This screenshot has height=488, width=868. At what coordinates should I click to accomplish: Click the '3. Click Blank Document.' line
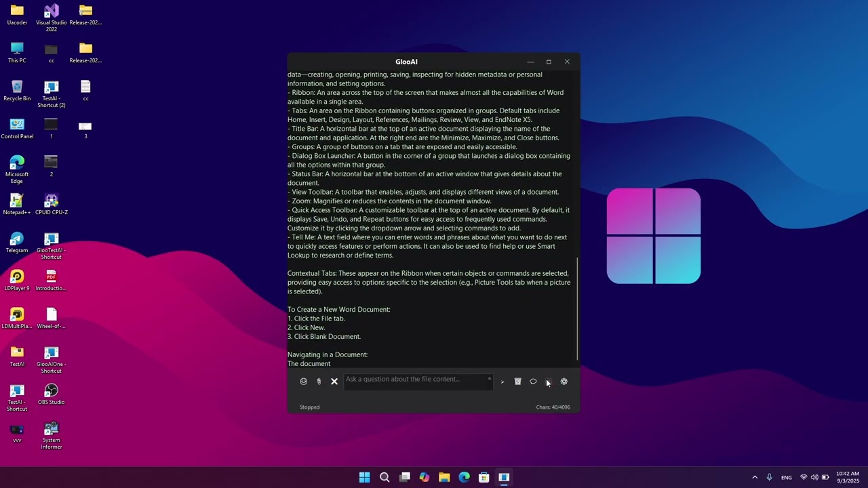[x=324, y=337]
